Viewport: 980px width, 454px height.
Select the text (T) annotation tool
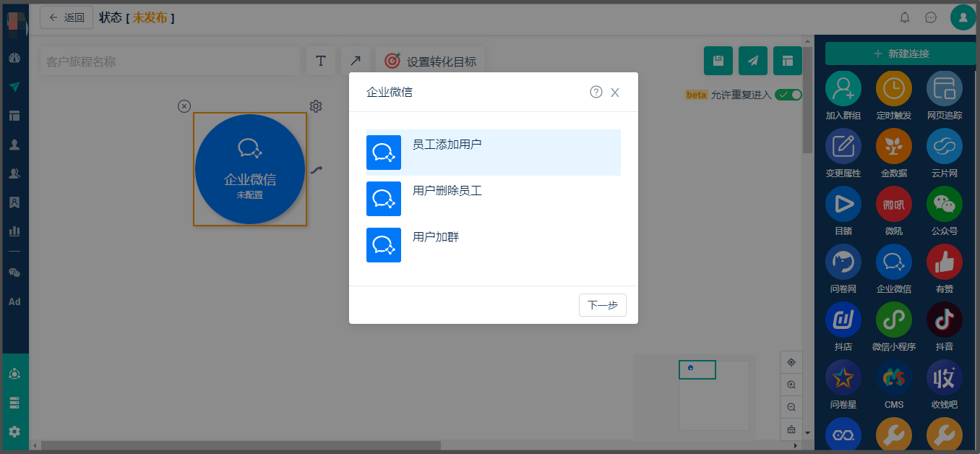(x=321, y=61)
